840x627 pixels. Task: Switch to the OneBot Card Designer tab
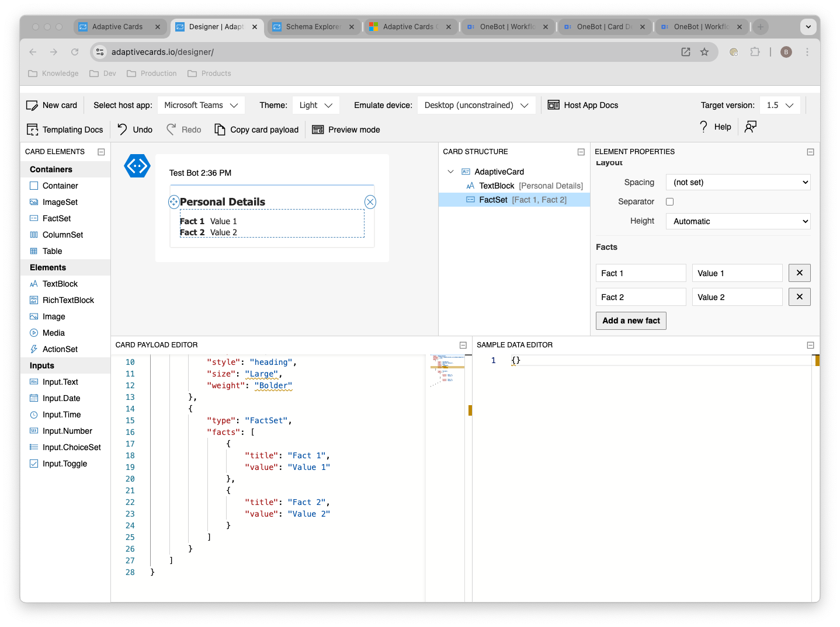pos(605,27)
